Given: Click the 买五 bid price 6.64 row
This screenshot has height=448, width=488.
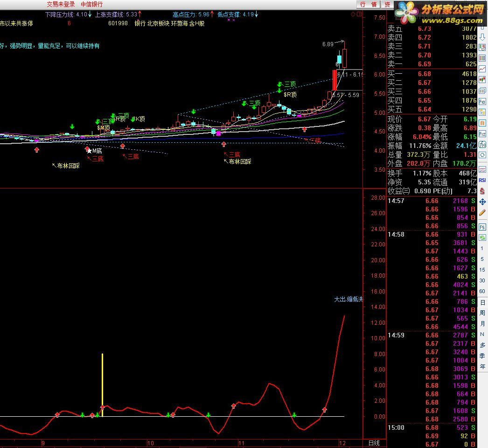Looking at the screenshot, I should click(x=432, y=110).
